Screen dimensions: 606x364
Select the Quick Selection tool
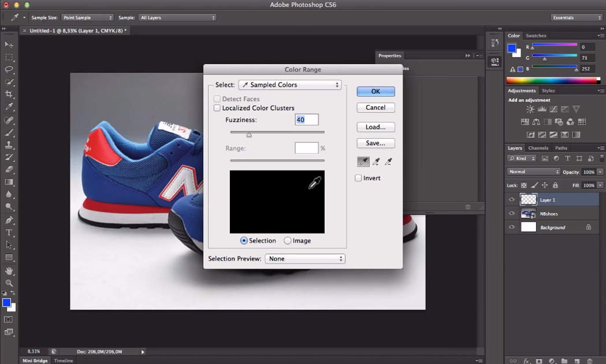click(x=9, y=82)
